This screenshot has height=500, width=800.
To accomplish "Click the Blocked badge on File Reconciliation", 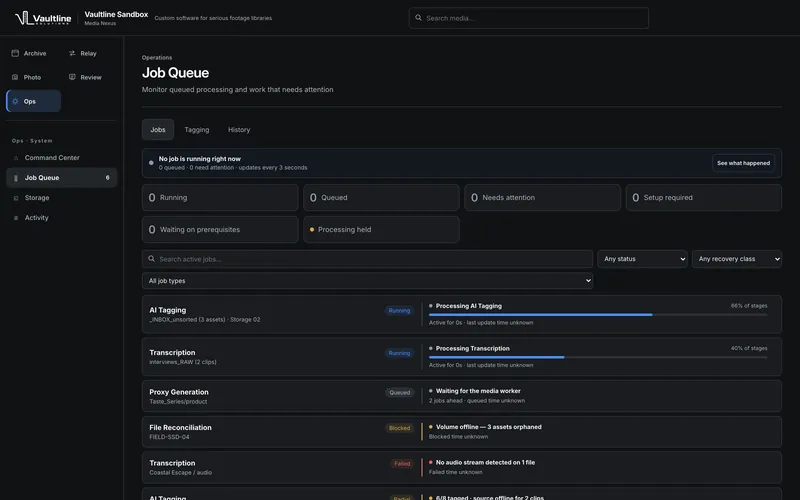I will tap(399, 428).
